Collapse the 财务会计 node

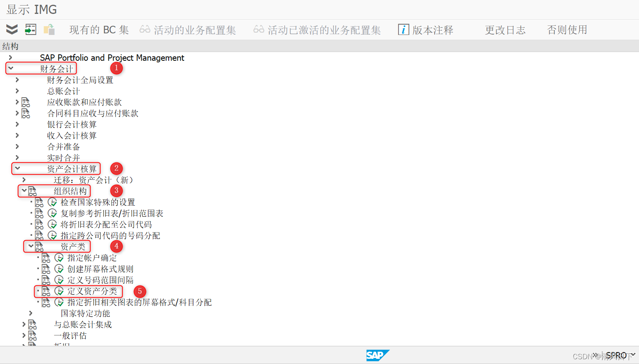coord(11,68)
